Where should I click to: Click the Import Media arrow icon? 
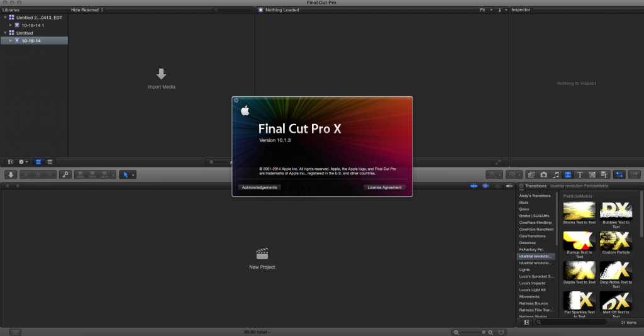pyautogui.click(x=161, y=74)
